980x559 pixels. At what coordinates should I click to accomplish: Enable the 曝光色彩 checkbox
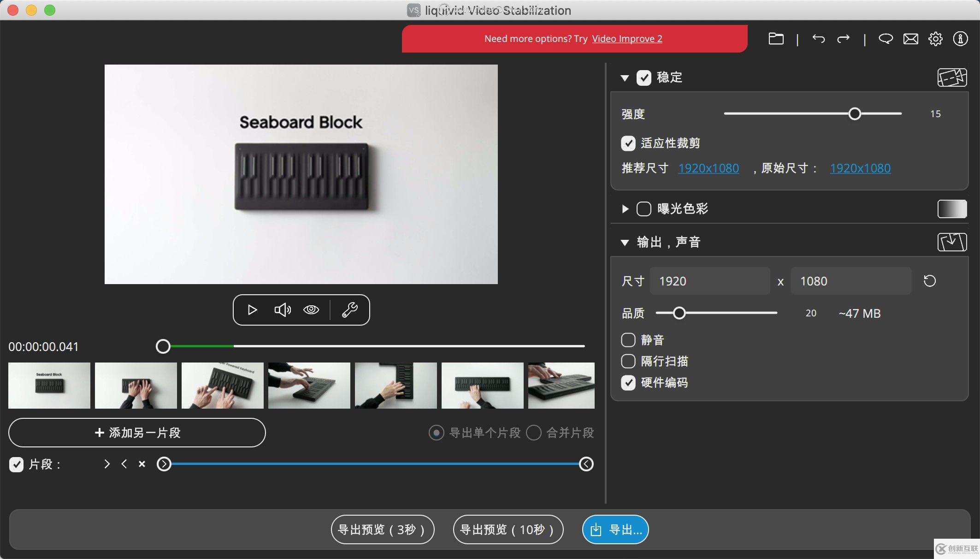[644, 209]
